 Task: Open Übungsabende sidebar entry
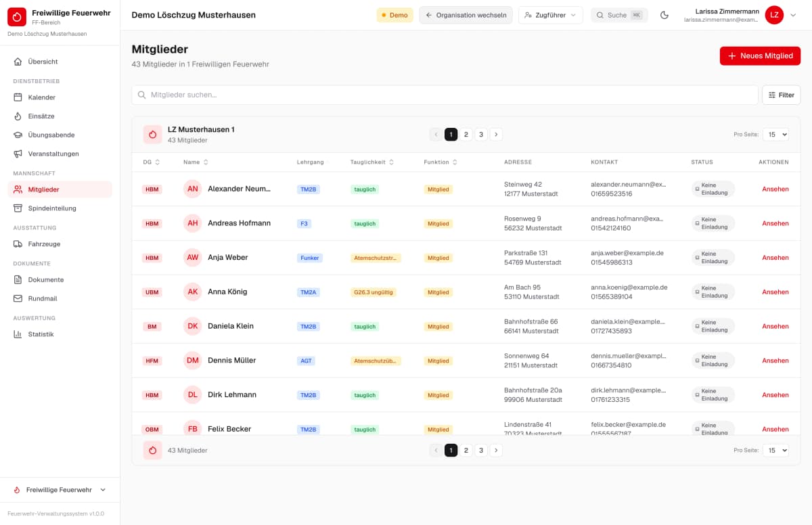click(60, 135)
